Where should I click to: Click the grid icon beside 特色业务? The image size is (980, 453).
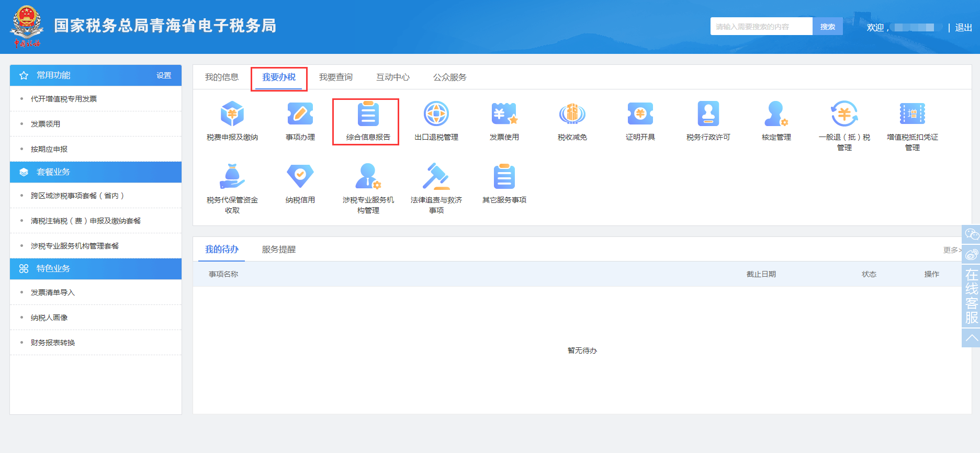click(24, 268)
